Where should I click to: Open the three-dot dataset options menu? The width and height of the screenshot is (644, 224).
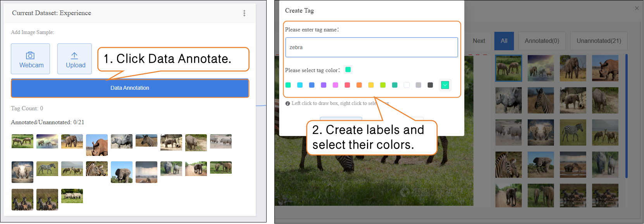[244, 13]
